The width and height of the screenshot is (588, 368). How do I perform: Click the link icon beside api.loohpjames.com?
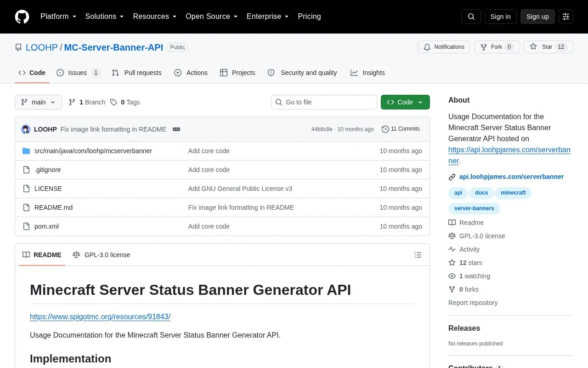[452, 177]
